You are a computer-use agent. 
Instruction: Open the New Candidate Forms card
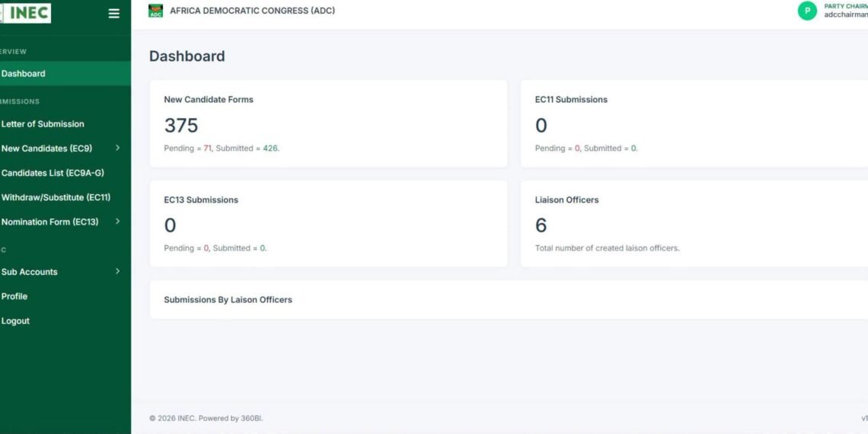(328, 123)
